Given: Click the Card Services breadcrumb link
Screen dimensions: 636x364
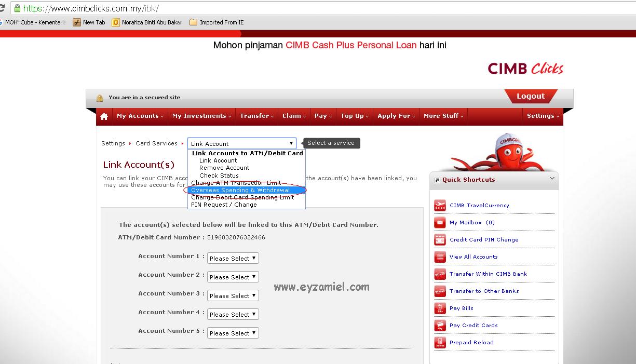Looking at the screenshot, I should pyautogui.click(x=156, y=143).
